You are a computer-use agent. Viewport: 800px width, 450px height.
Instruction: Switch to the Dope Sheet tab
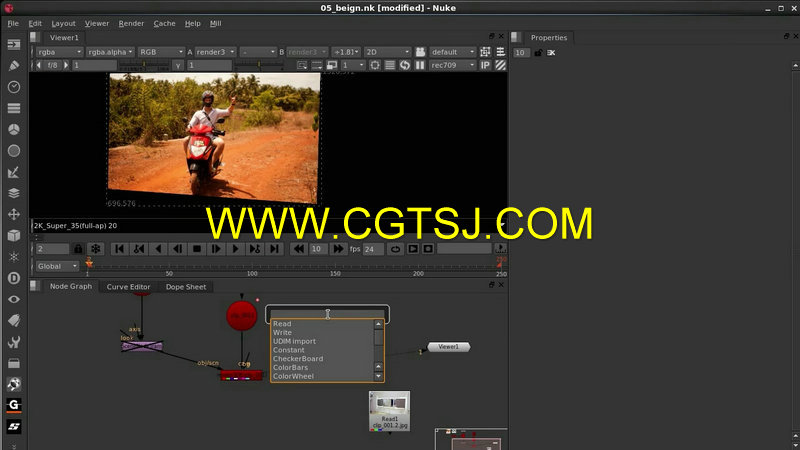click(186, 287)
